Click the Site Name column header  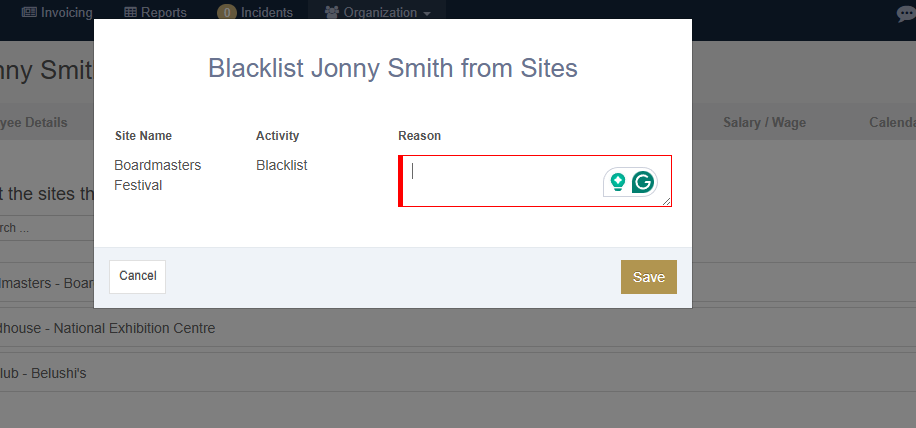pos(143,136)
